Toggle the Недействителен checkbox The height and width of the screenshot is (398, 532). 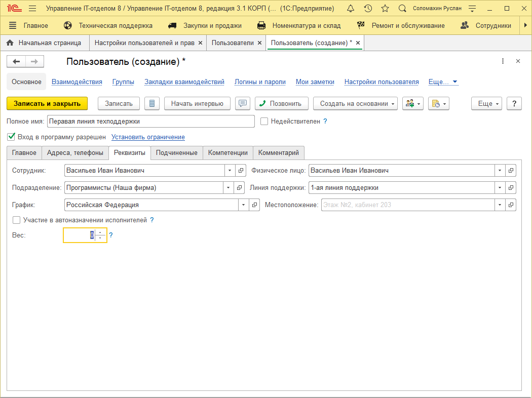(x=264, y=122)
